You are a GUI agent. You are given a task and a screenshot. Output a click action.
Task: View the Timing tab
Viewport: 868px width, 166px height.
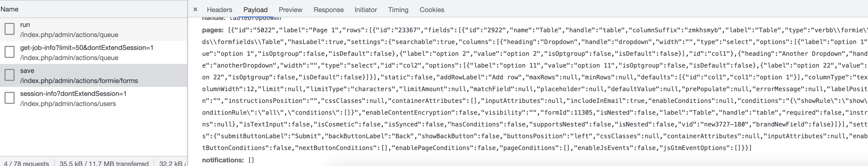(x=398, y=10)
